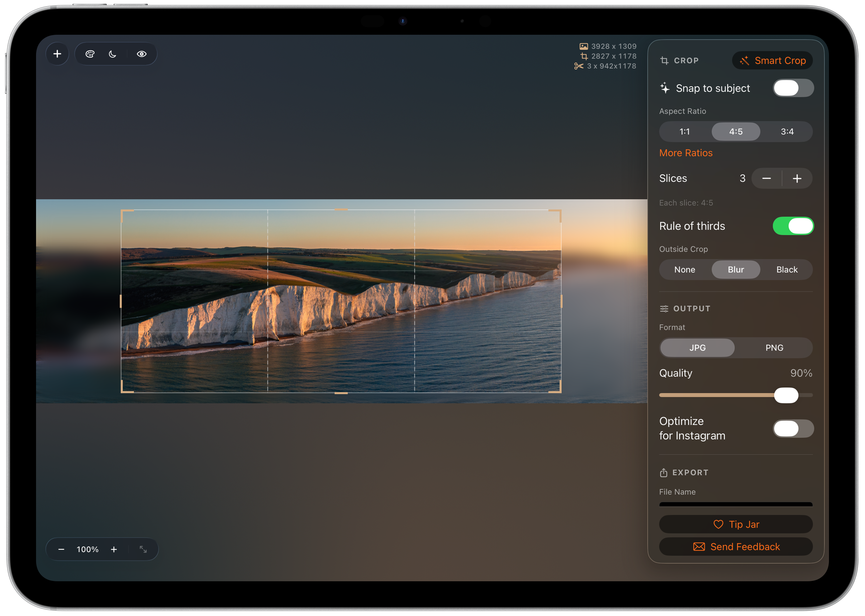Click Send Feedback
The width and height of the screenshot is (865, 616).
[x=736, y=547]
